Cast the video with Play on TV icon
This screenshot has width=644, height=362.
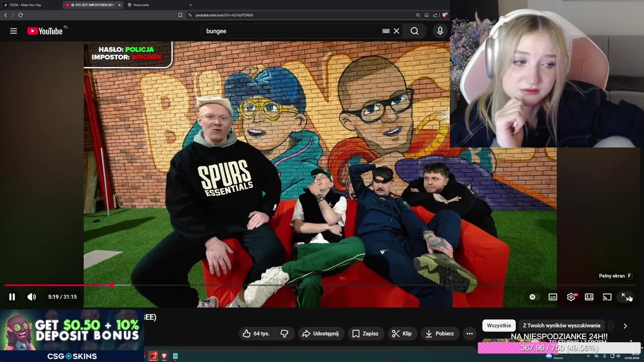[x=607, y=297]
